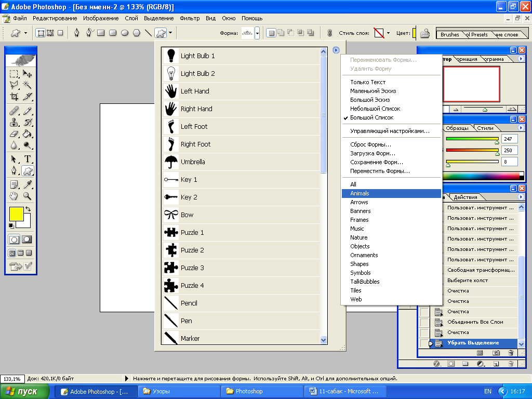Open the Стиль слоя style dropdown arrow
532x399 pixels.
click(x=389, y=33)
